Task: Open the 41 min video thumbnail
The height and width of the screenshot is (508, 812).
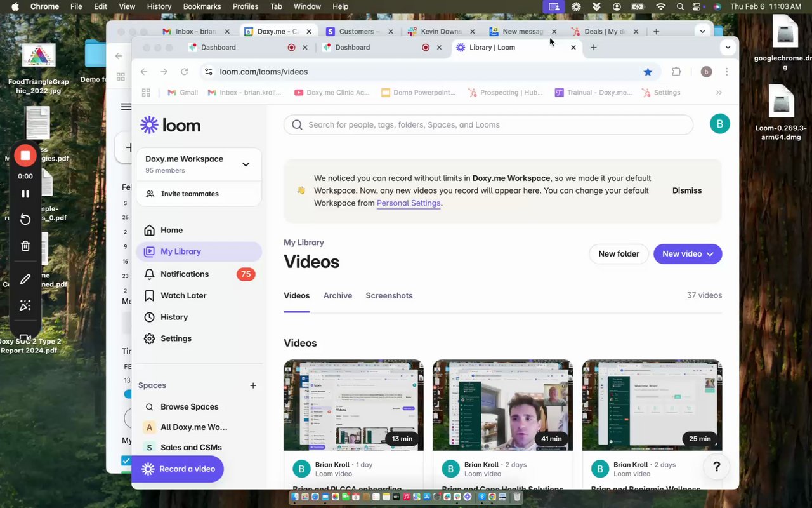Action: [502, 405]
